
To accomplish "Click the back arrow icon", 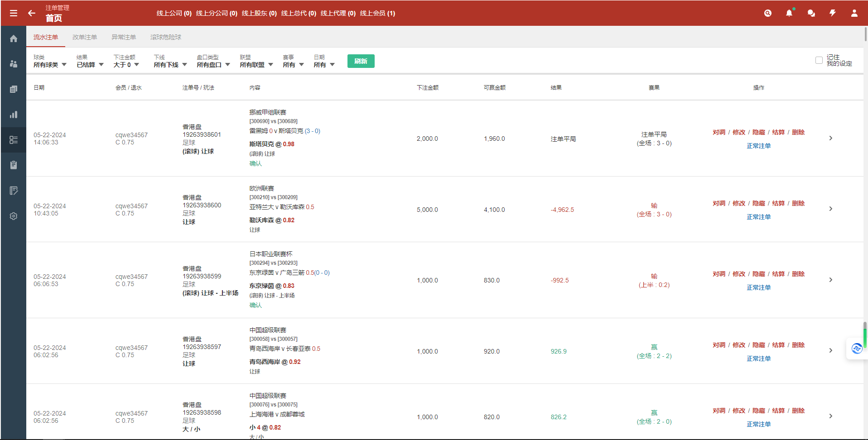I will tap(32, 13).
